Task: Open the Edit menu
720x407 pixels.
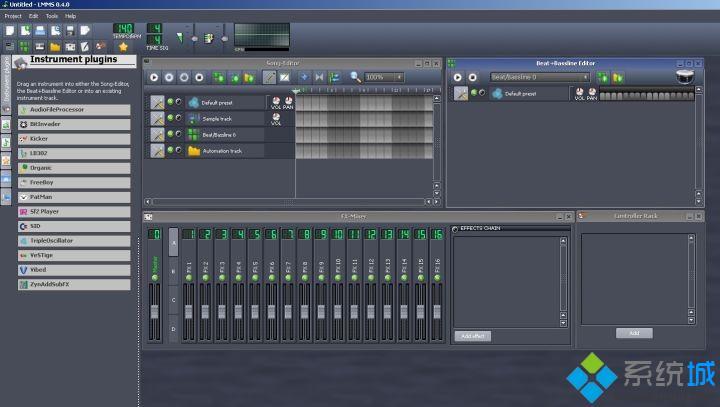Action: click(x=34, y=16)
